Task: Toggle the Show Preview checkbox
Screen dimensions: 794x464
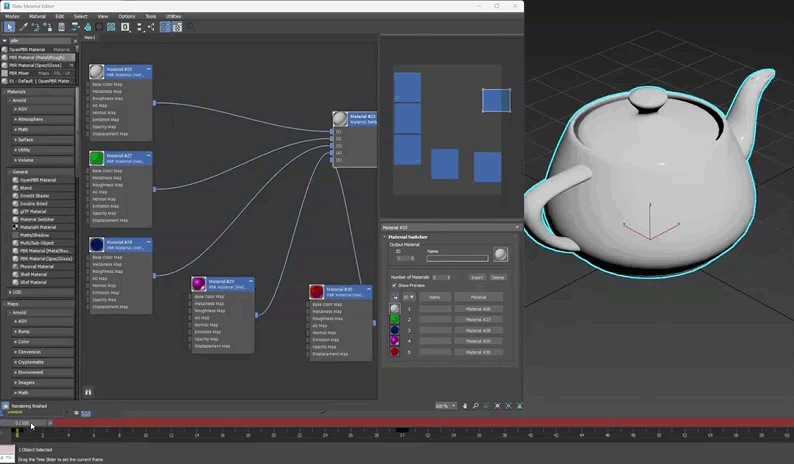Action: 394,286
